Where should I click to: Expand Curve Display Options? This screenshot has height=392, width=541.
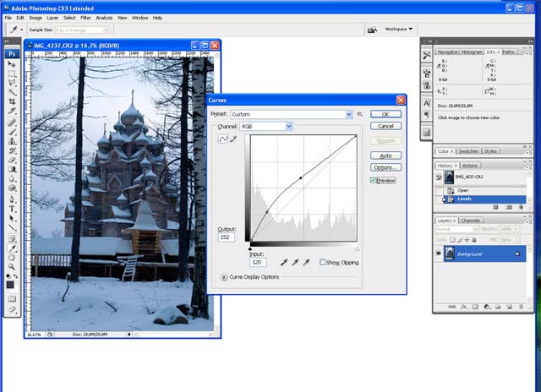[x=223, y=277]
